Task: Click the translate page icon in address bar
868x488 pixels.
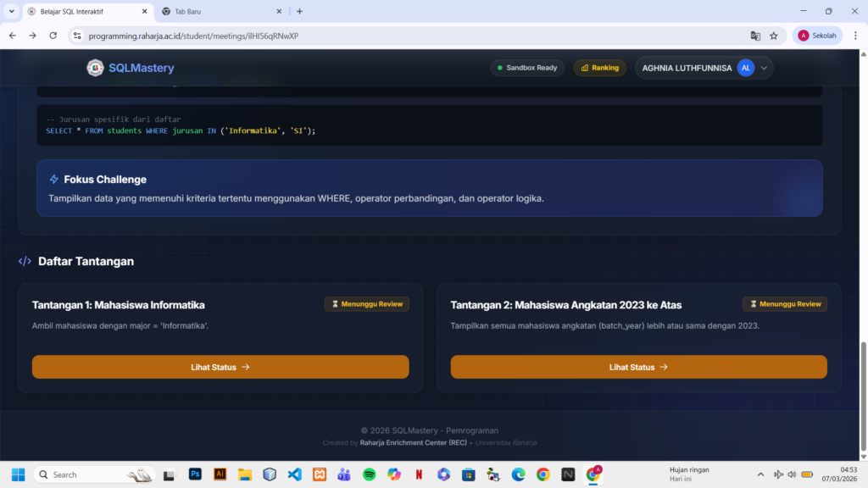Action: (755, 36)
